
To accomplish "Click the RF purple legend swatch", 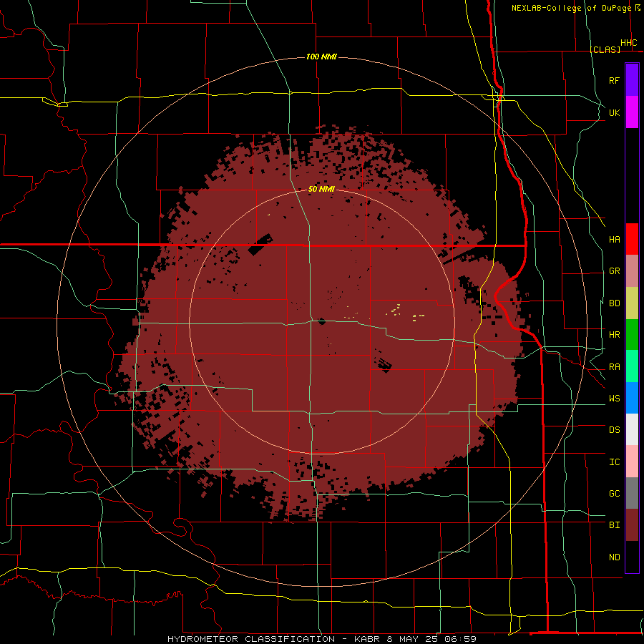I will [x=632, y=80].
